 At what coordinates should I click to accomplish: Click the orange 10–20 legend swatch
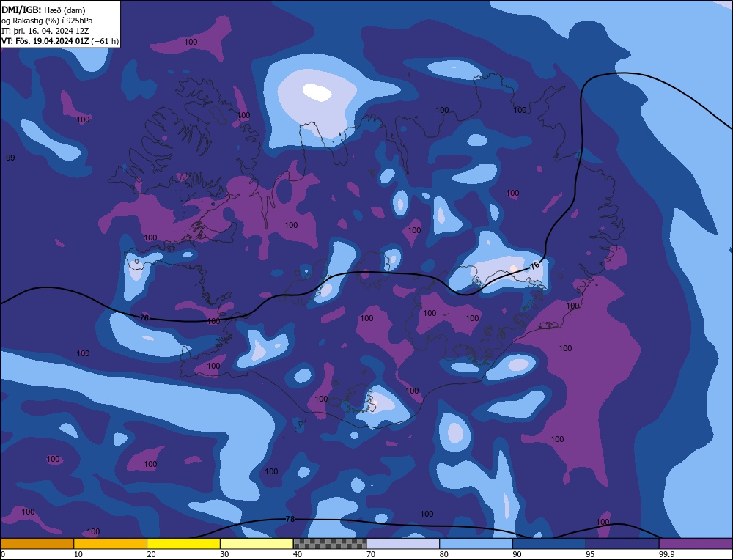pyautogui.click(x=111, y=544)
